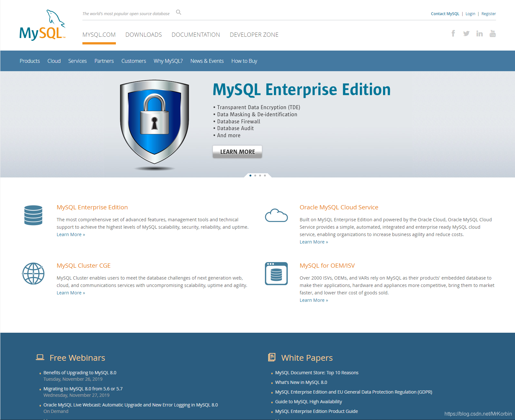
Task: Open the Oracle MySQL Live Webcast link
Action: [x=131, y=405]
